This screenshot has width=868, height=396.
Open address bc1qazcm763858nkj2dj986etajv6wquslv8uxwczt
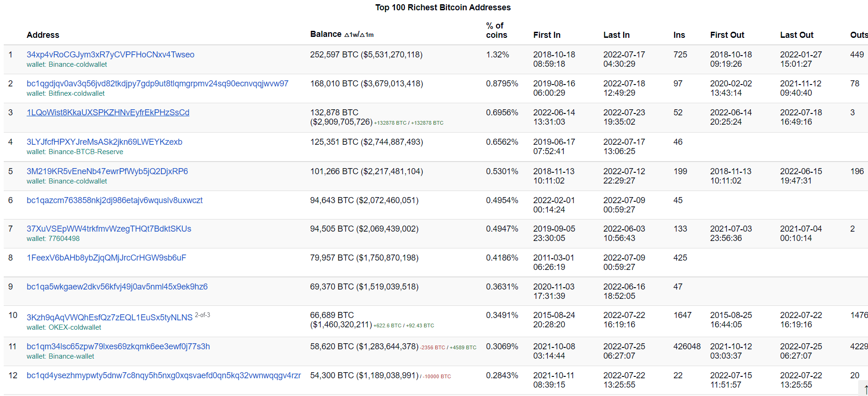[115, 200]
